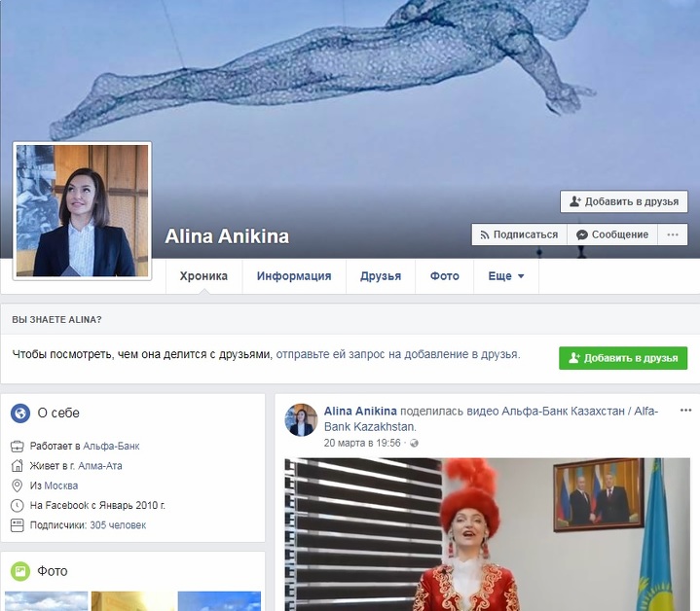The width and height of the screenshot is (700, 611).
Task: Open the post options three-dots menu
Action: 685,411
